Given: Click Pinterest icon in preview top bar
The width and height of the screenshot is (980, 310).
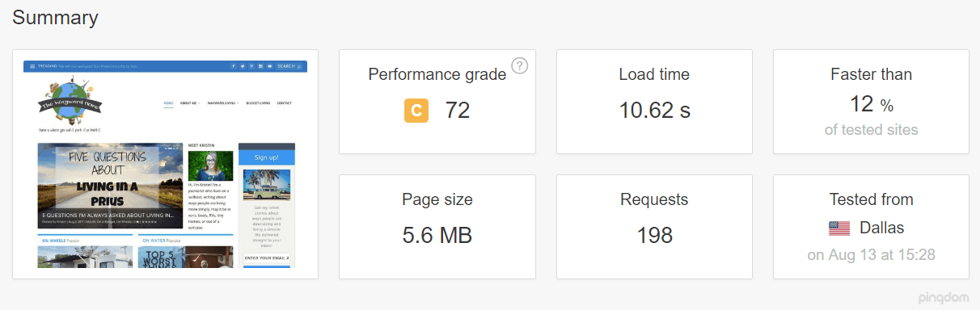Looking at the screenshot, I should point(251,66).
